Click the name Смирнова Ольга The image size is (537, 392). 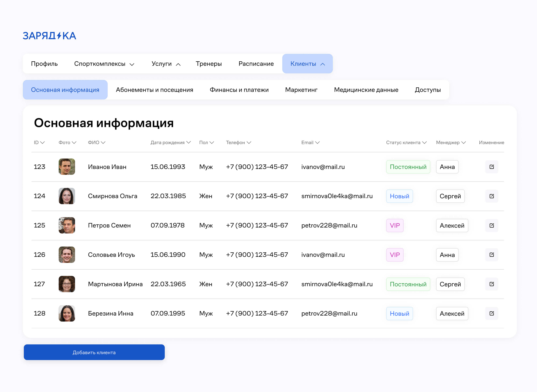click(x=113, y=196)
